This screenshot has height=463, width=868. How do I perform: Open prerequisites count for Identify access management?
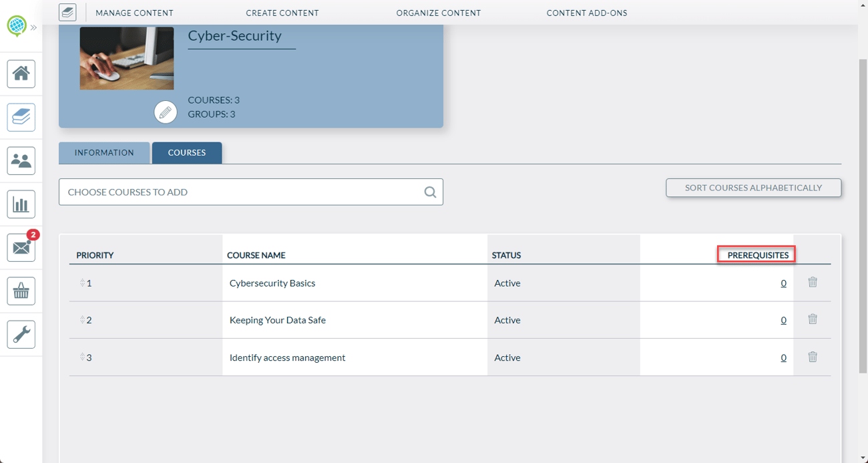click(783, 357)
